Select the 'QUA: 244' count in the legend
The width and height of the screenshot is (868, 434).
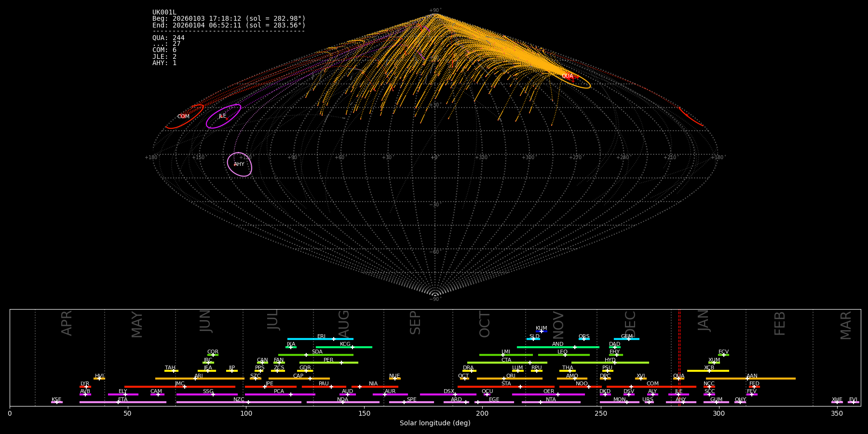tap(168, 38)
